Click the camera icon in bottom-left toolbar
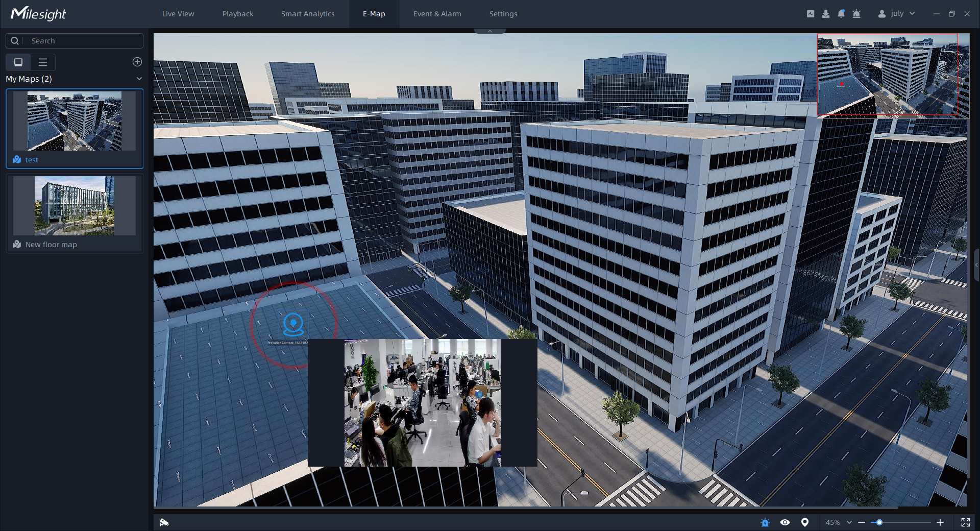 pyautogui.click(x=164, y=522)
